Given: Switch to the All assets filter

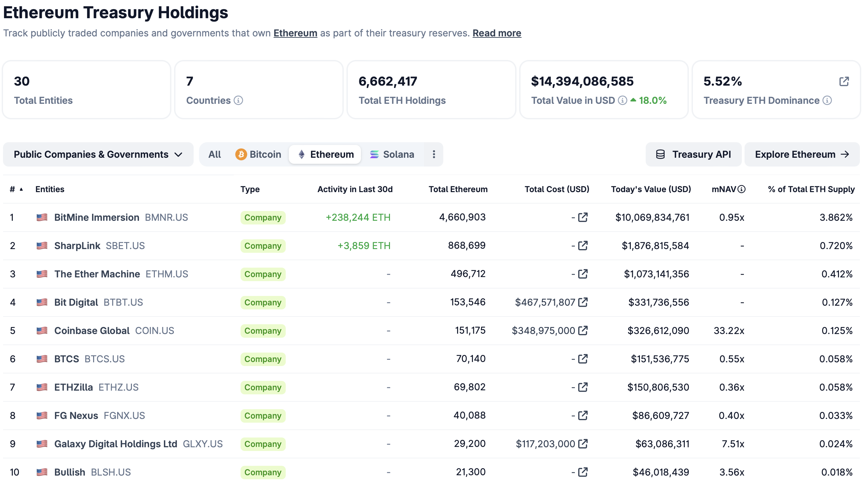Looking at the screenshot, I should [x=215, y=154].
